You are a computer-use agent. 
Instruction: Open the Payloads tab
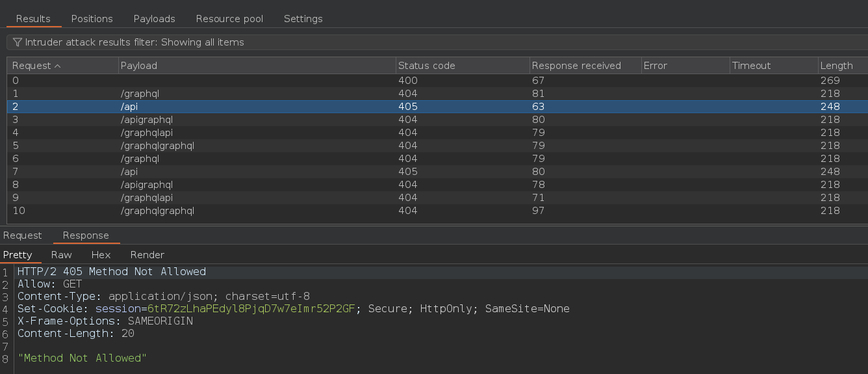[x=154, y=19]
